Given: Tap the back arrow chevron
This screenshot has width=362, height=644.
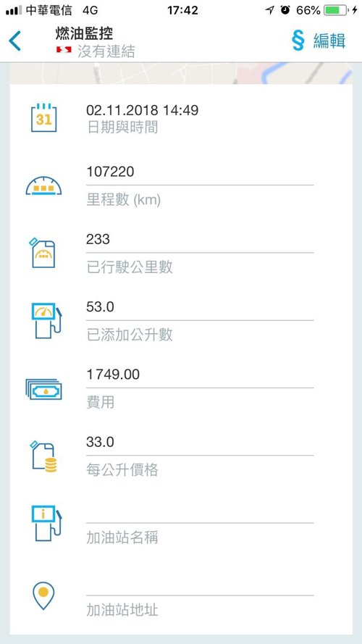Looking at the screenshot, I should point(14,41).
